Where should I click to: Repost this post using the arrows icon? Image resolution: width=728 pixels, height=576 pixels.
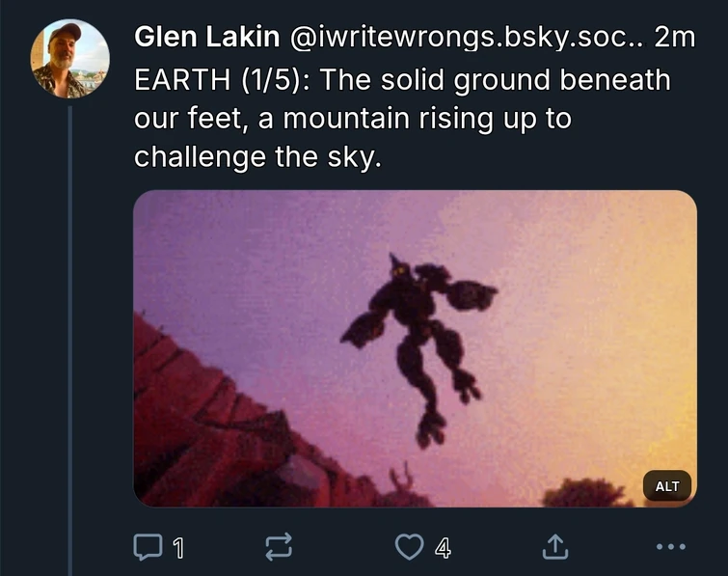279,548
